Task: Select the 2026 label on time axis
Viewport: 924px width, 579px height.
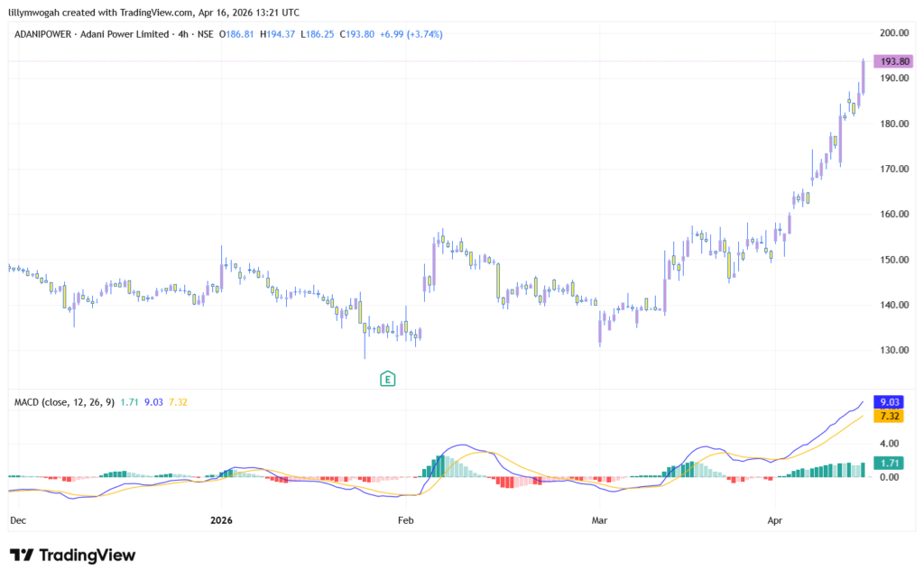Action: click(222, 520)
